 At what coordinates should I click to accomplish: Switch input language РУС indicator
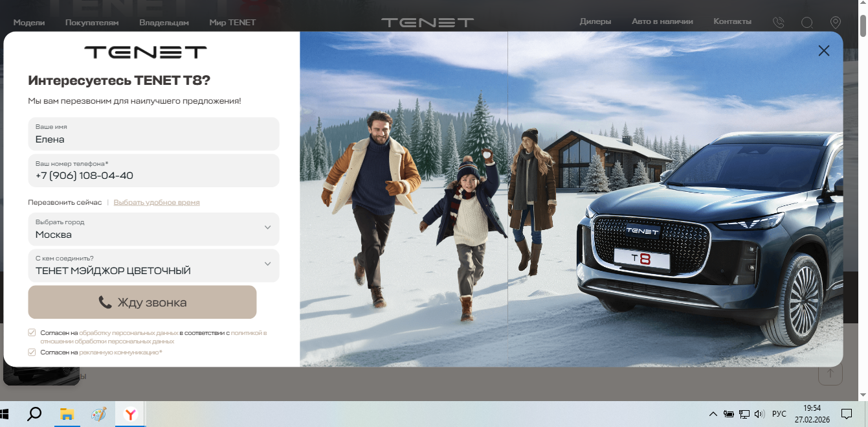(779, 414)
